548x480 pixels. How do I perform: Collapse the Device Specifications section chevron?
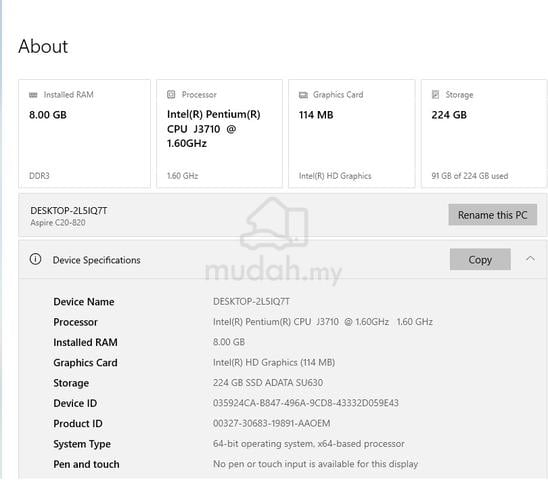[530, 259]
